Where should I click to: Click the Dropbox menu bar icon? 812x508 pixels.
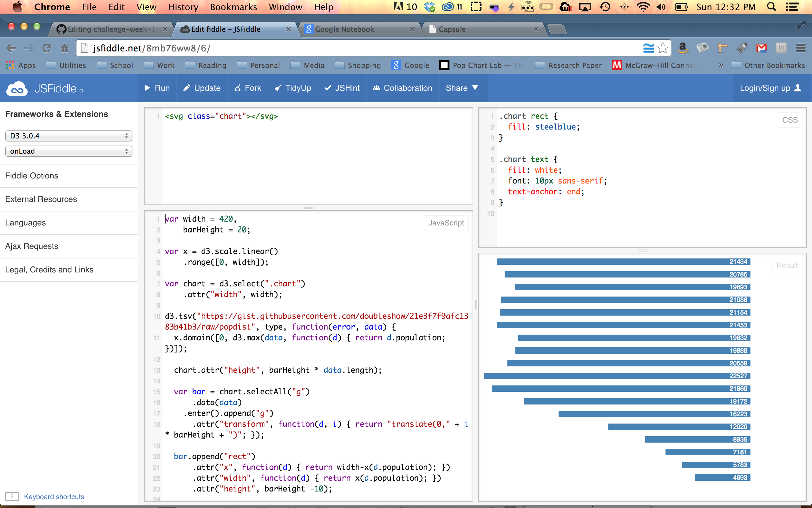click(x=429, y=7)
